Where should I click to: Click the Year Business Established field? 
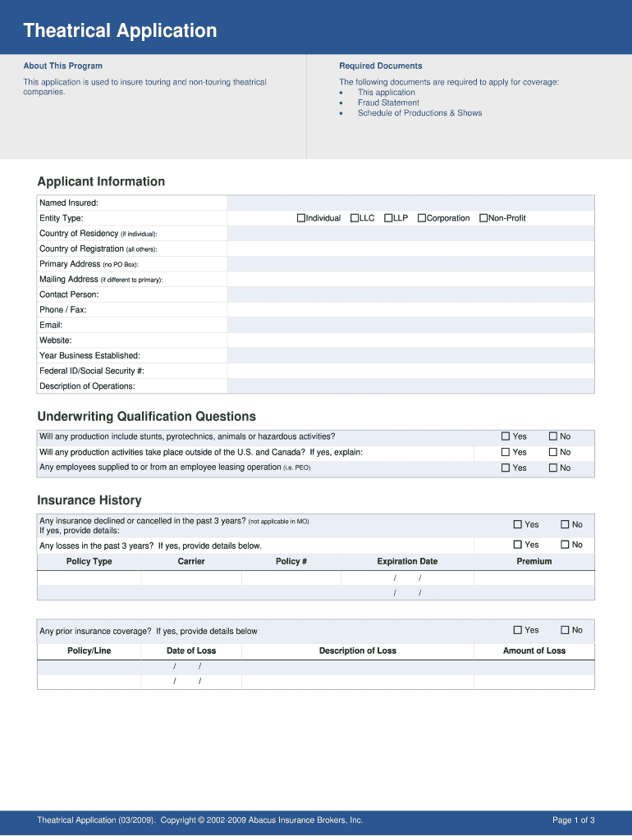coord(410,355)
